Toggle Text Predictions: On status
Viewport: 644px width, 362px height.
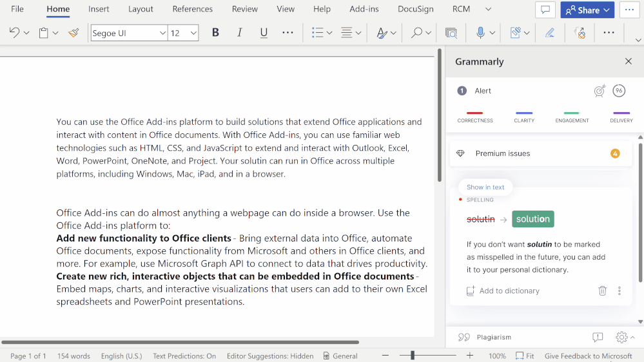pos(184,356)
